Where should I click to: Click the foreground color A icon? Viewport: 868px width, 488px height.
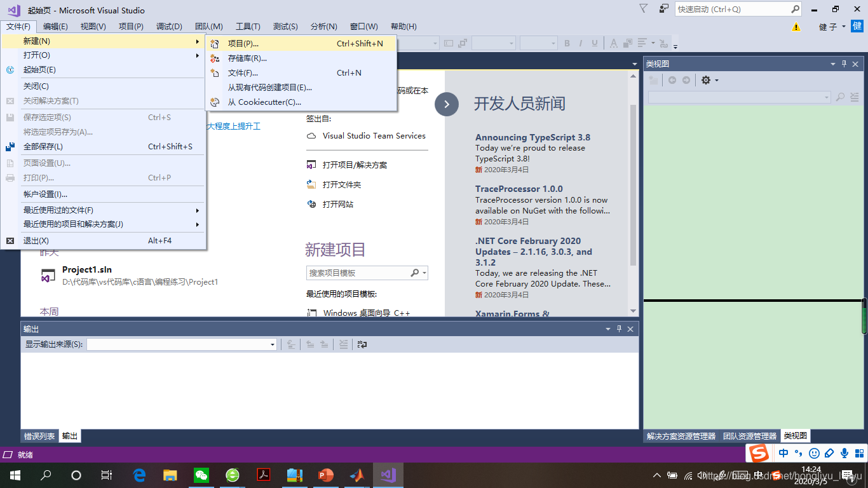coord(613,43)
